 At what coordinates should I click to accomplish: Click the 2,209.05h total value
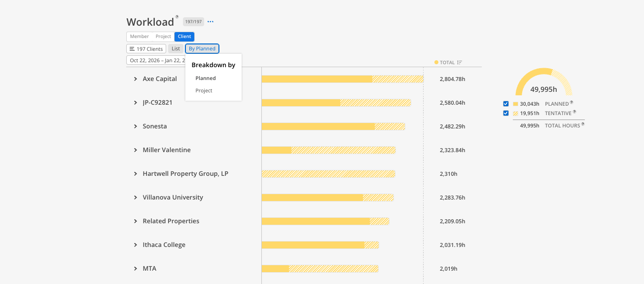(x=453, y=221)
